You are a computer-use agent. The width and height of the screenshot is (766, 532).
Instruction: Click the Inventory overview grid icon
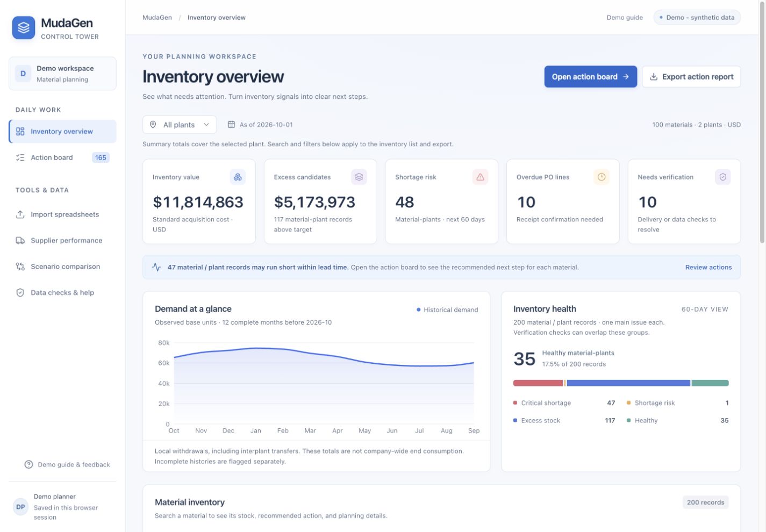coord(20,132)
